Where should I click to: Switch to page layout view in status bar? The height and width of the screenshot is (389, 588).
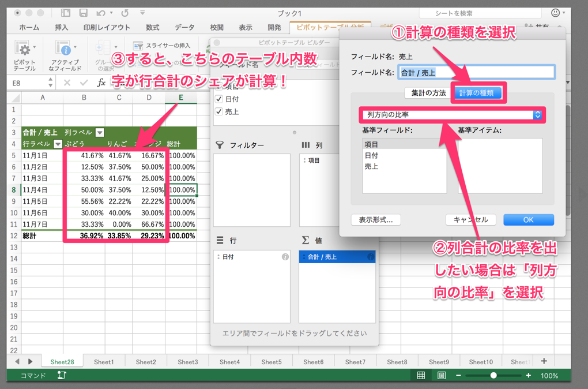(x=442, y=375)
